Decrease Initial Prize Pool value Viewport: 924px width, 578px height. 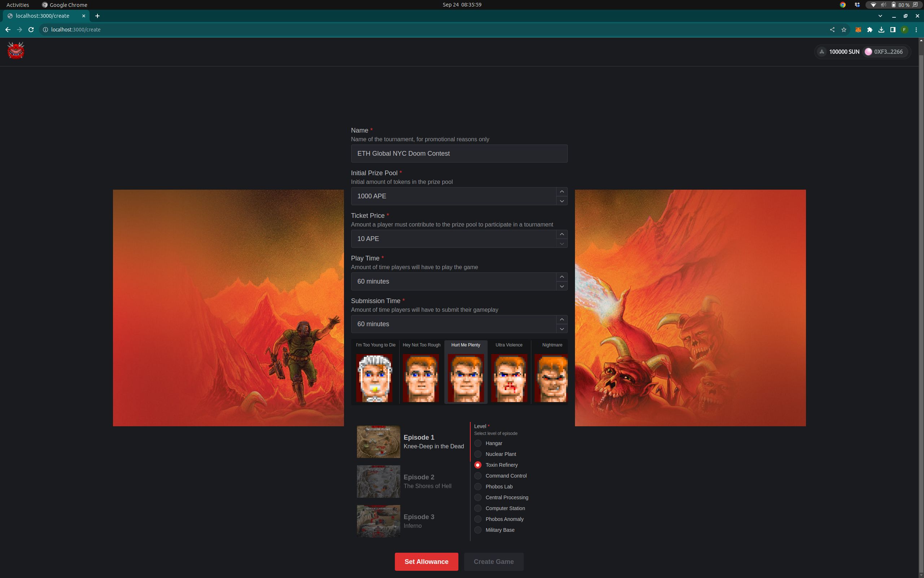(x=562, y=201)
